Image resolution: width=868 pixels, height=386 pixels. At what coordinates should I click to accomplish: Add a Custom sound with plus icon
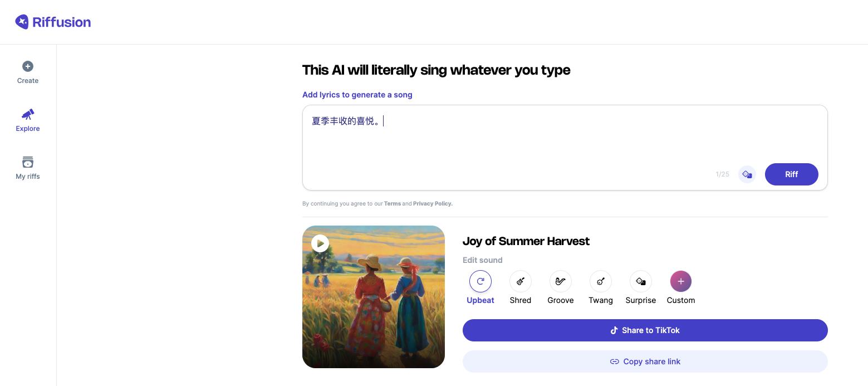click(x=681, y=281)
